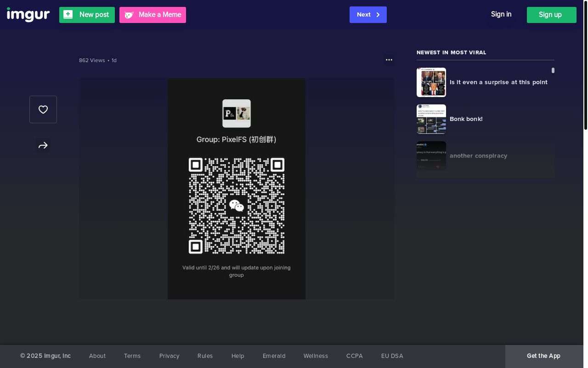Click the Imgur logo
588x368 pixels.
(x=28, y=15)
